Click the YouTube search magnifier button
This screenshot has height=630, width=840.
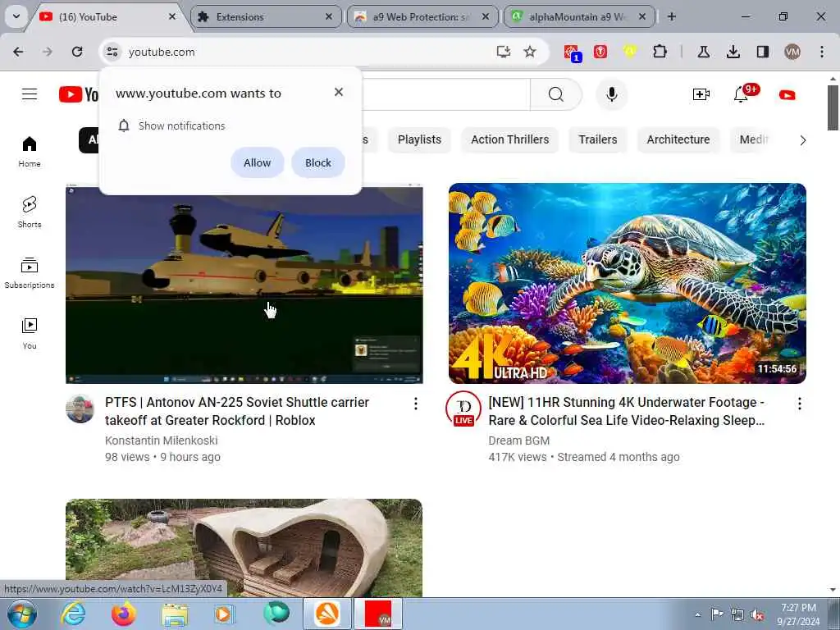tap(555, 94)
